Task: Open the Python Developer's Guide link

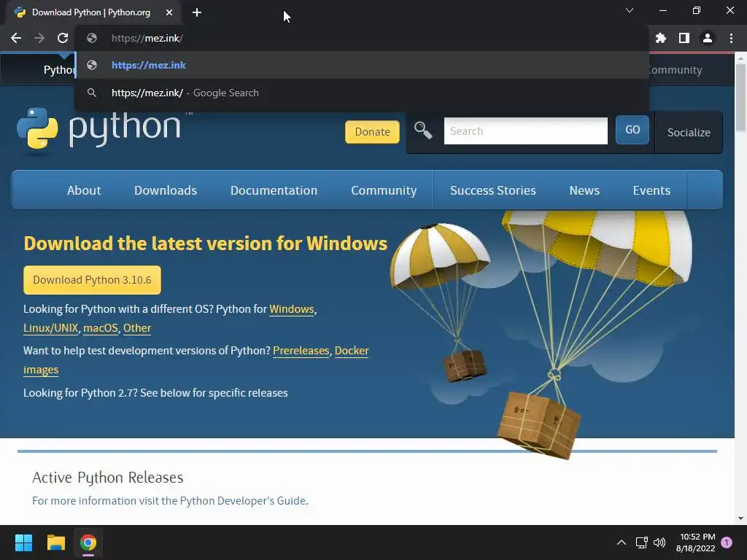Action: coord(243,501)
